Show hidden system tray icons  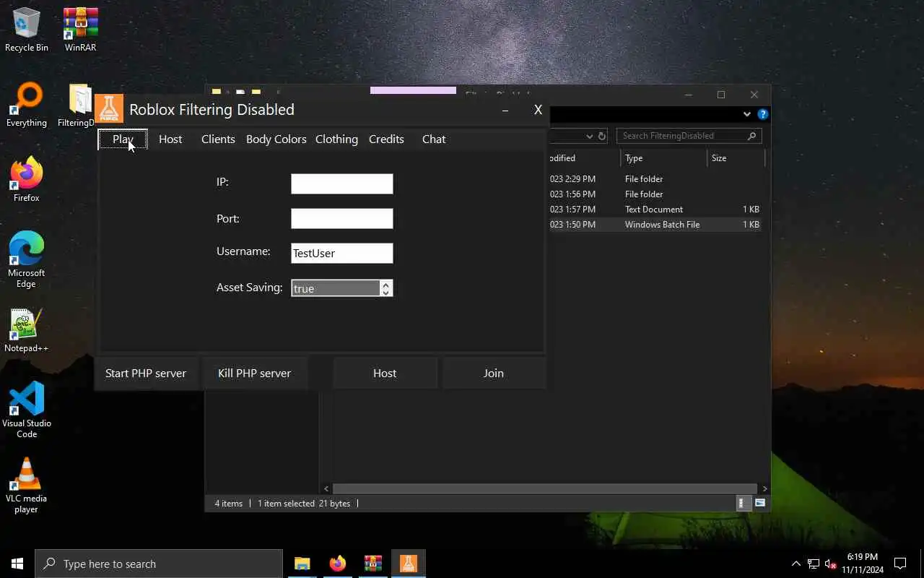click(796, 564)
